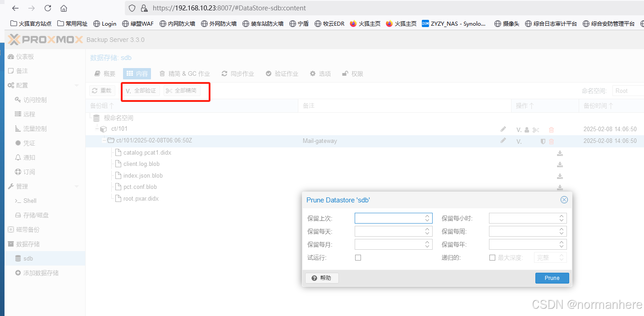This screenshot has width=644, height=316.
Task: Open the 权限 permissions tab
Action: 353,73
